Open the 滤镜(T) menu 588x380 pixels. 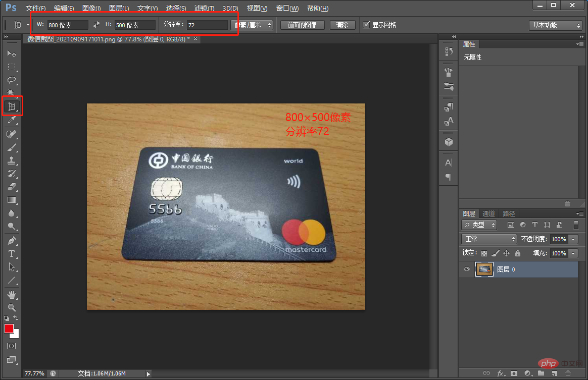pyautogui.click(x=205, y=8)
